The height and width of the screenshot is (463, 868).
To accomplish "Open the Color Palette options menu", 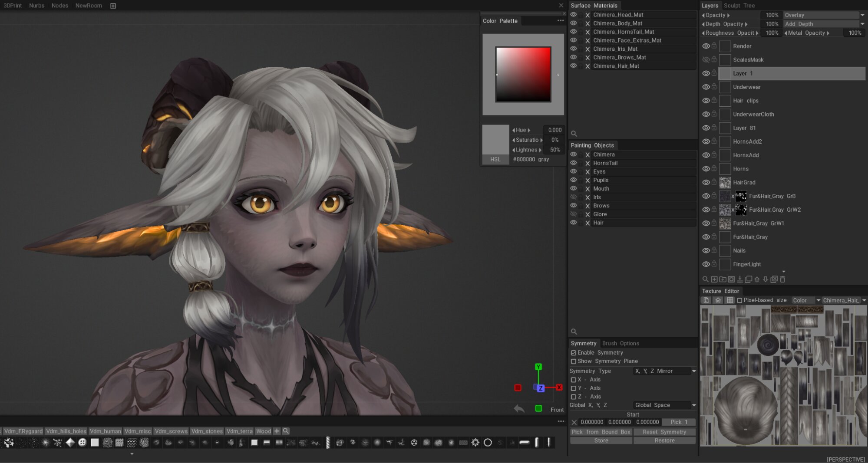I will 561,21.
